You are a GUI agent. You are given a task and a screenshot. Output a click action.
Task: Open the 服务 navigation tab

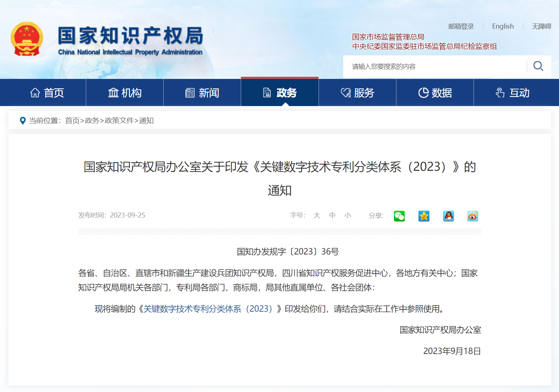[x=357, y=93]
